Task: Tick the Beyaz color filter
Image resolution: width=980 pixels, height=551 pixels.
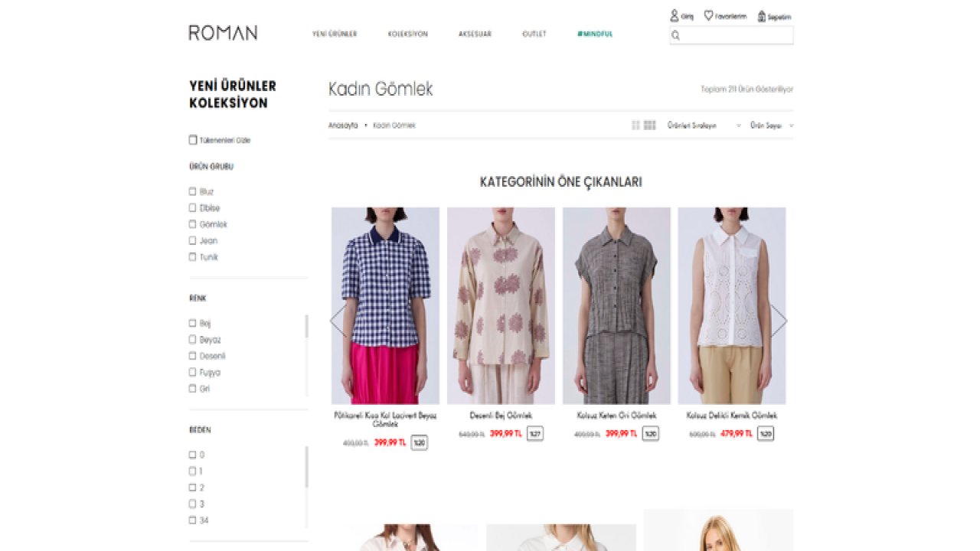Action: coord(193,340)
